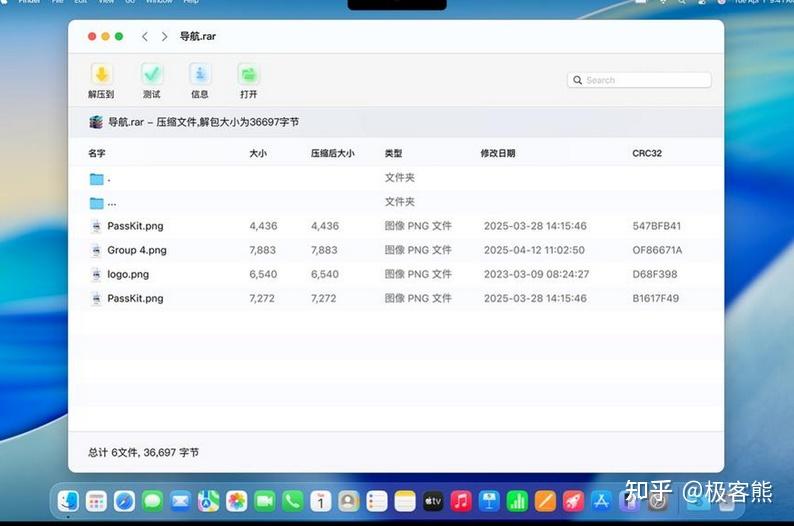Open Pages from the Dock

(x=545, y=501)
